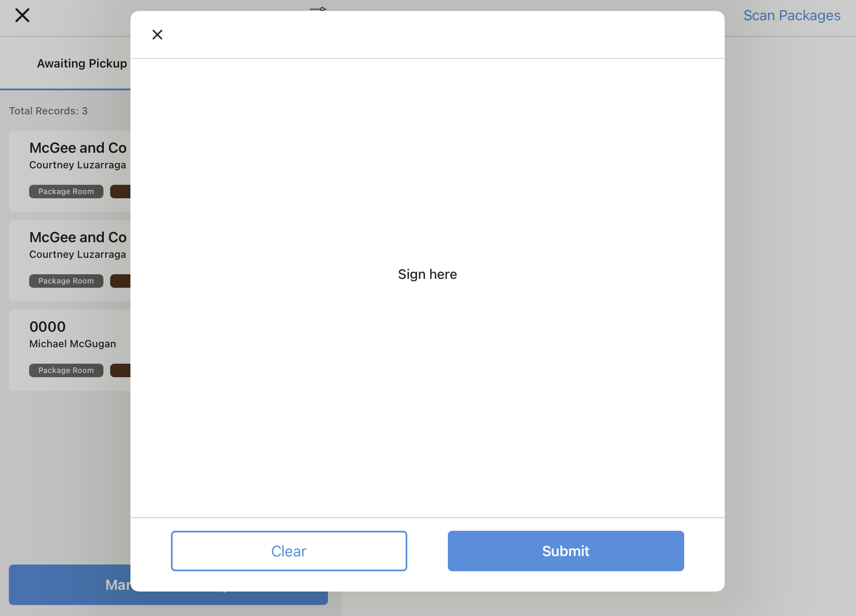Close the packages screen using top-left X
The height and width of the screenshot is (616, 856).
coord(22,16)
